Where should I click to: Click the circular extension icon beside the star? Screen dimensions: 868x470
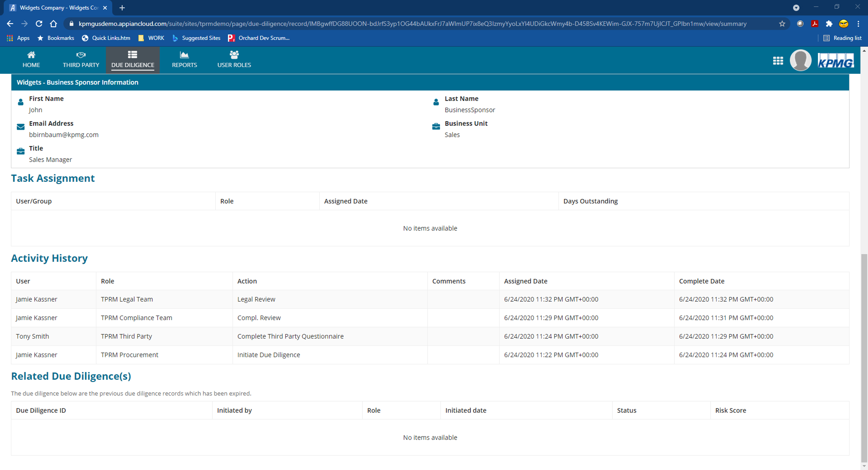point(800,23)
